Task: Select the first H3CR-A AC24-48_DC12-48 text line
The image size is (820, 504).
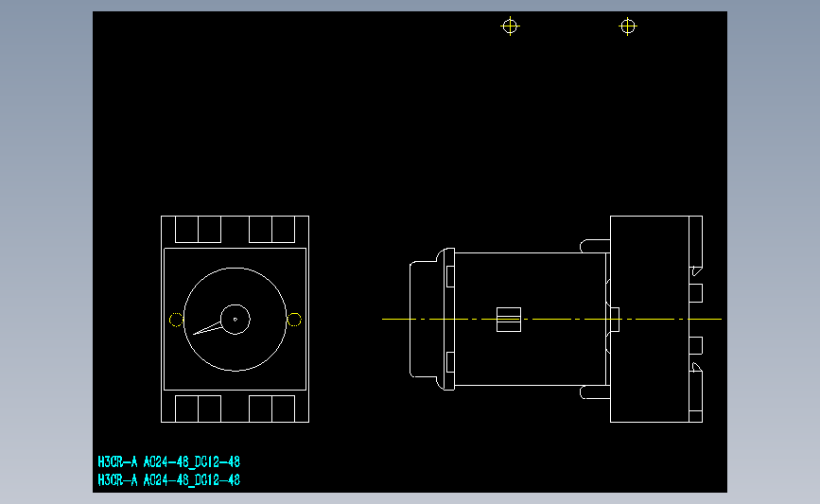Action: click(x=169, y=461)
